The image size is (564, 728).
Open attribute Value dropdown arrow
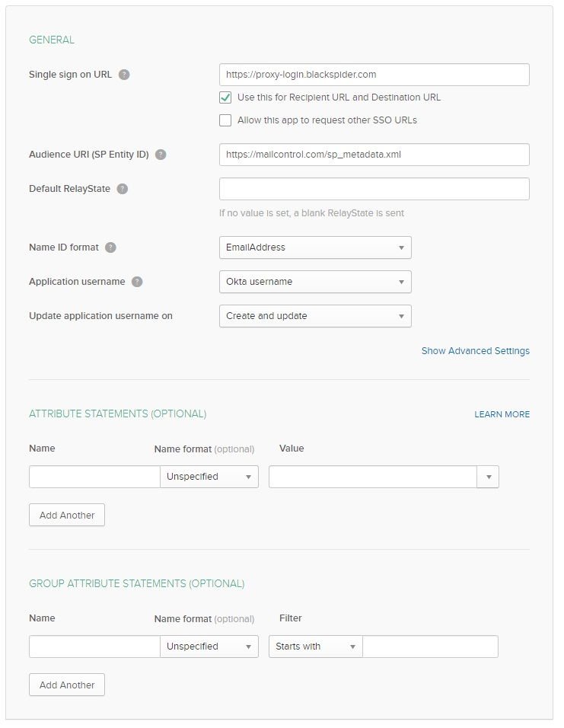pos(488,477)
